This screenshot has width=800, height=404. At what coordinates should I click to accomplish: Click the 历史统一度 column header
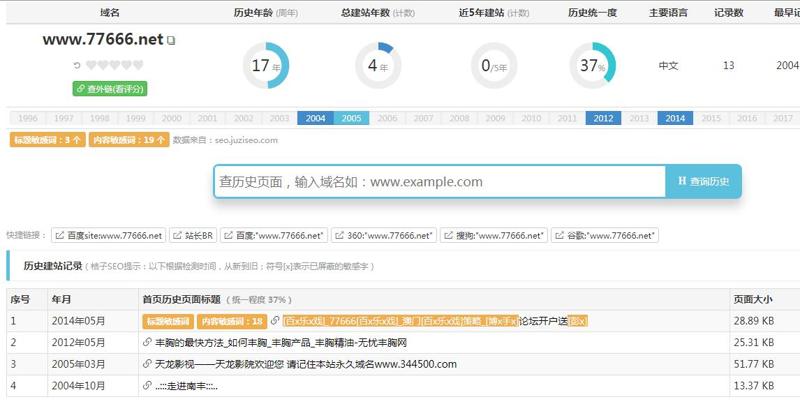[x=592, y=13]
